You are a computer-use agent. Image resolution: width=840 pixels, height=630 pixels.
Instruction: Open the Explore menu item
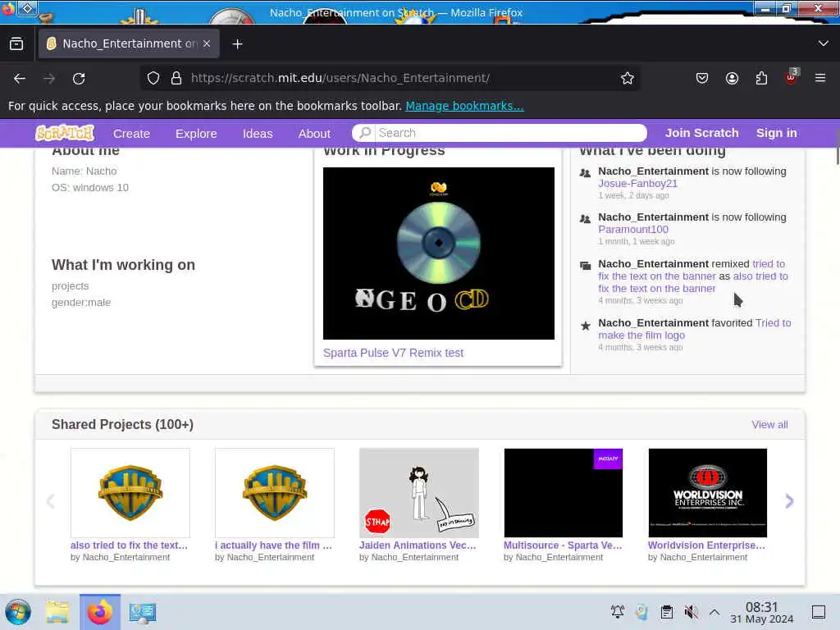tap(196, 134)
